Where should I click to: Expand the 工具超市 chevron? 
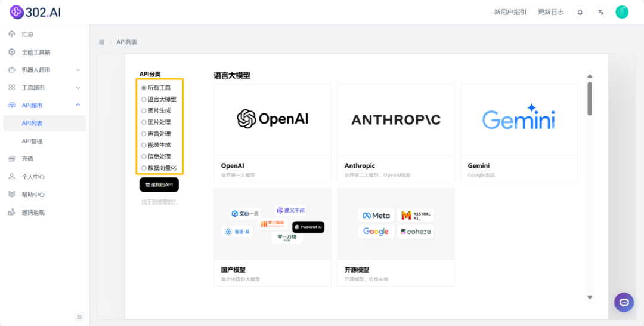point(78,88)
